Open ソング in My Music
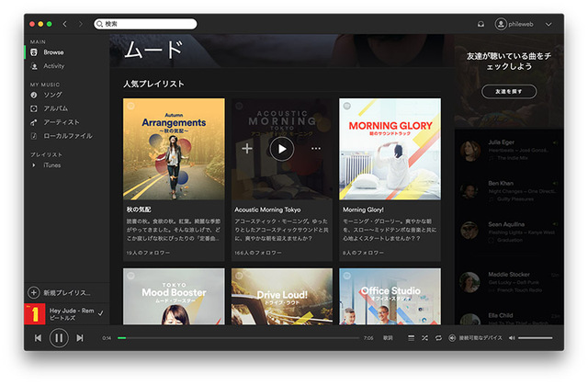 pyautogui.click(x=52, y=95)
